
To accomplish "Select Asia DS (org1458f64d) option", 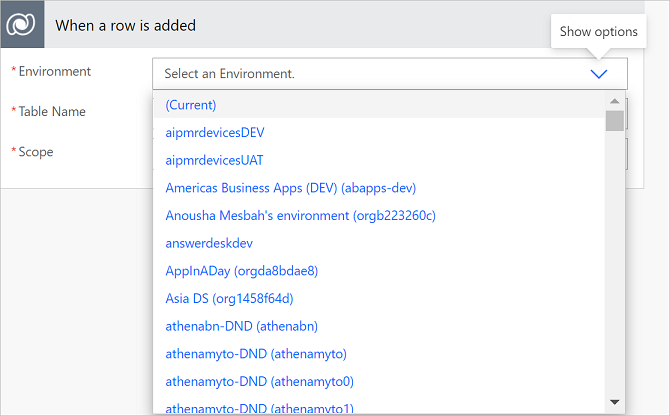I will click(229, 298).
